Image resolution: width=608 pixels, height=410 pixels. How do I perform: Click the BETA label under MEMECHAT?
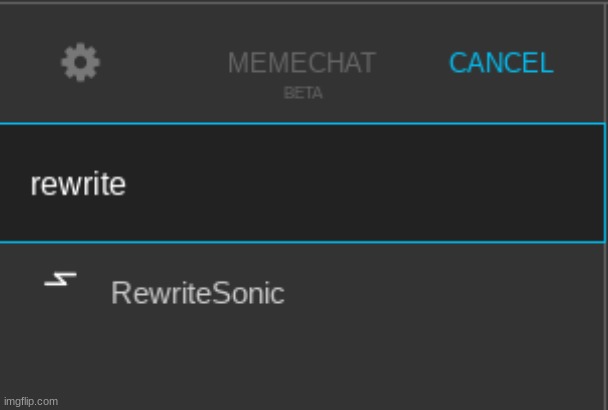[303, 93]
